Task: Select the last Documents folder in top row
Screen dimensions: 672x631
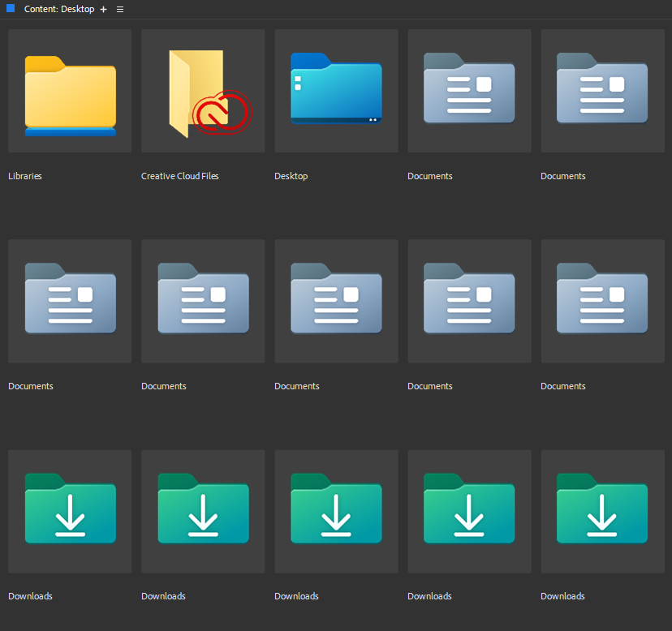Action: click(601, 90)
